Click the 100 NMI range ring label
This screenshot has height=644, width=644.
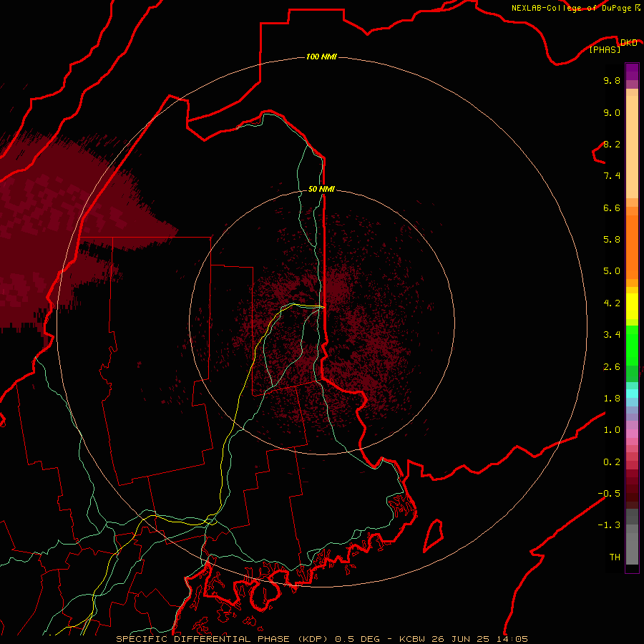pyautogui.click(x=321, y=57)
